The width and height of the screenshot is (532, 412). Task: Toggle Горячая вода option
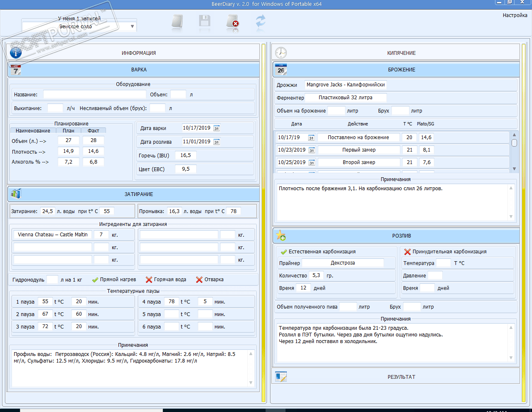[x=149, y=280]
